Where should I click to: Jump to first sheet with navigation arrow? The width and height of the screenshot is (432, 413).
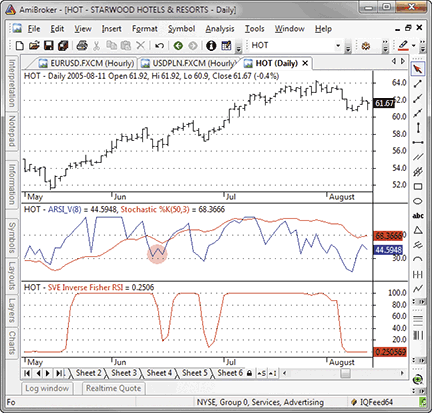pos(27,373)
